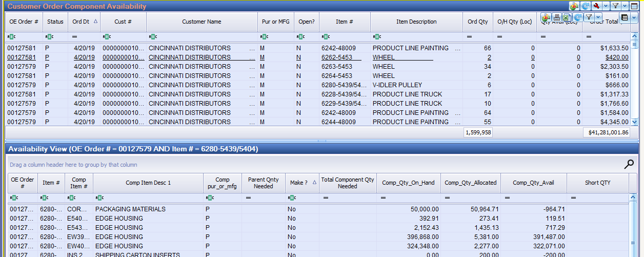Sort by Short QTY column header
The height and width of the screenshot is (257, 644).
tap(598, 183)
